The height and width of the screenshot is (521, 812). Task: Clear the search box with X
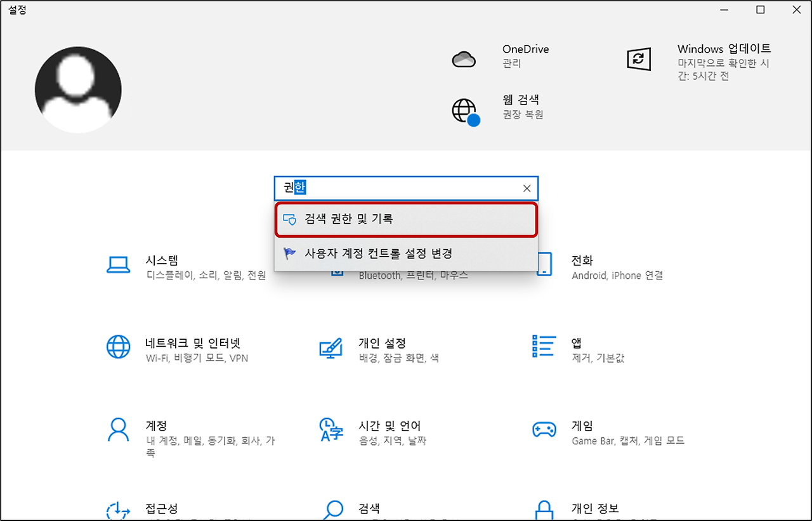pos(527,188)
